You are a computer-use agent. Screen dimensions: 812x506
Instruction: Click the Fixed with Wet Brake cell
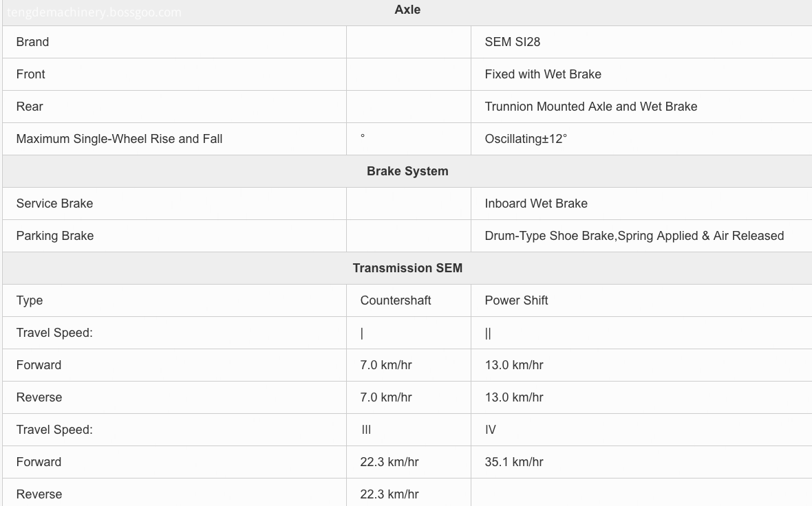pos(543,74)
